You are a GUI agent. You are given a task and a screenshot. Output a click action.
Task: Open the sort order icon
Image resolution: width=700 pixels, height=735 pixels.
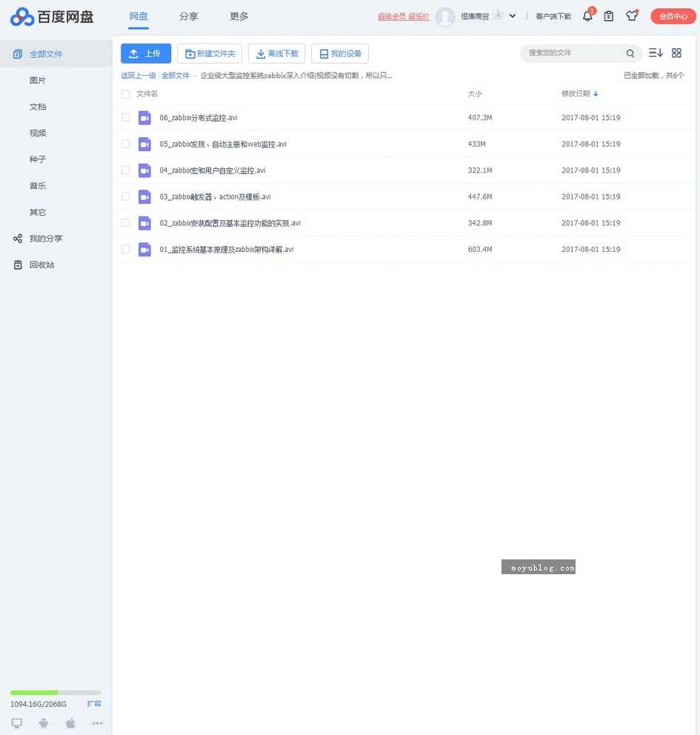point(655,53)
